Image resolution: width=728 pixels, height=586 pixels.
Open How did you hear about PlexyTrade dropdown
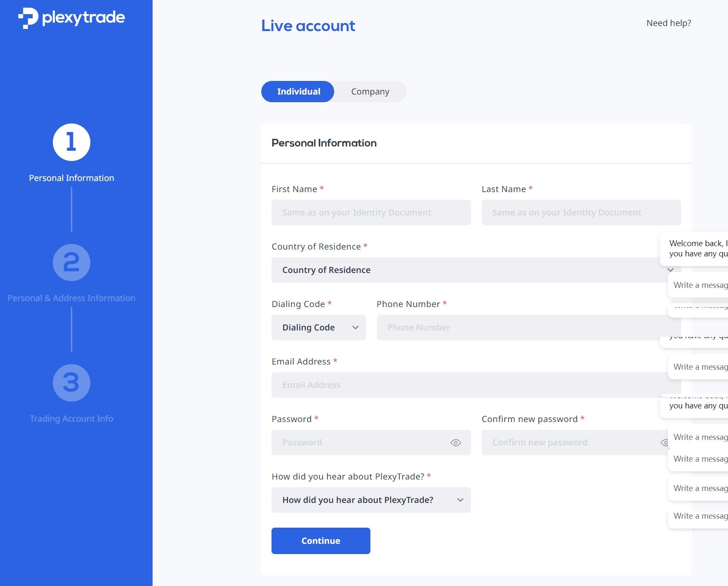(371, 500)
